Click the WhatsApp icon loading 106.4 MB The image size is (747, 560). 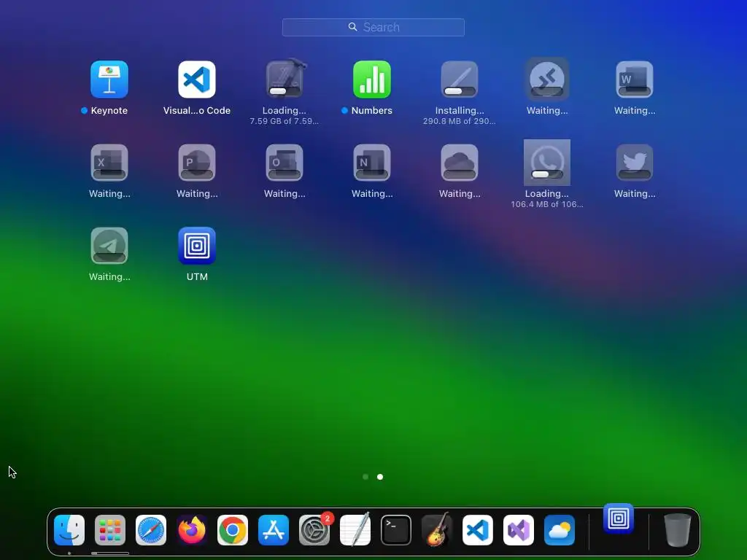[x=547, y=163]
